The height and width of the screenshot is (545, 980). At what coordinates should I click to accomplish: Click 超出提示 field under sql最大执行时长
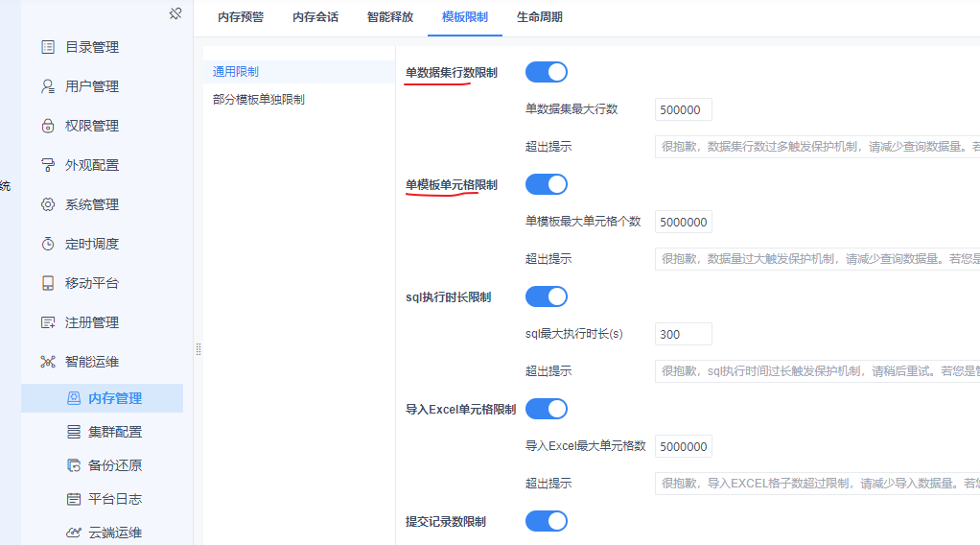click(818, 371)
